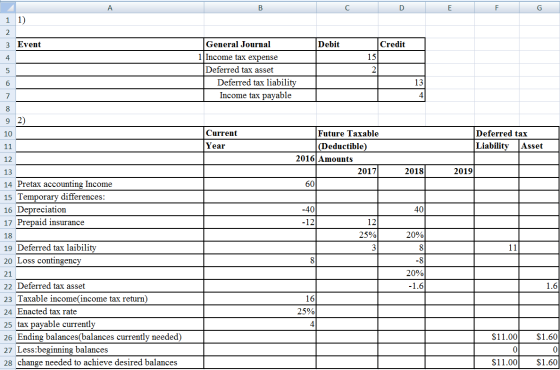Select the journal 'Deferred tax asset' cell in row 5
The width and height of the screenshot is (560, 370).
tap(260, 70)
